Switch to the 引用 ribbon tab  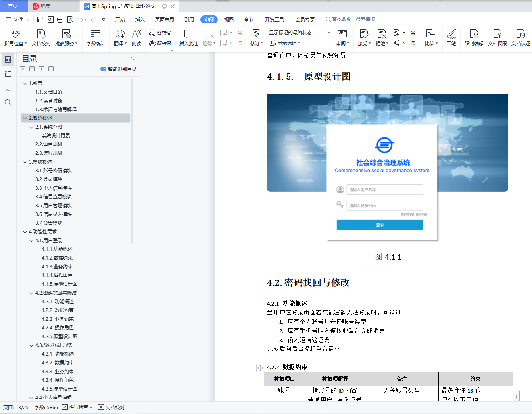coord(189,19)
